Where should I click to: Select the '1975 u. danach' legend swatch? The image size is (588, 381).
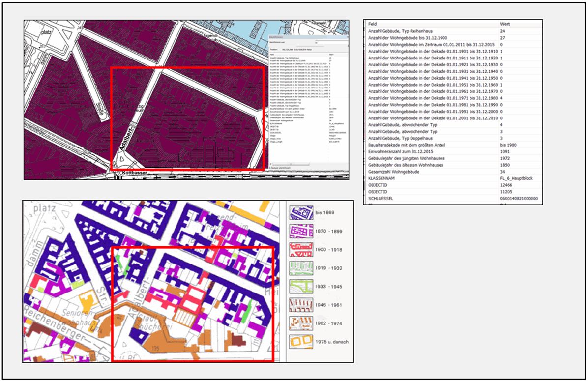coord(301,342)
